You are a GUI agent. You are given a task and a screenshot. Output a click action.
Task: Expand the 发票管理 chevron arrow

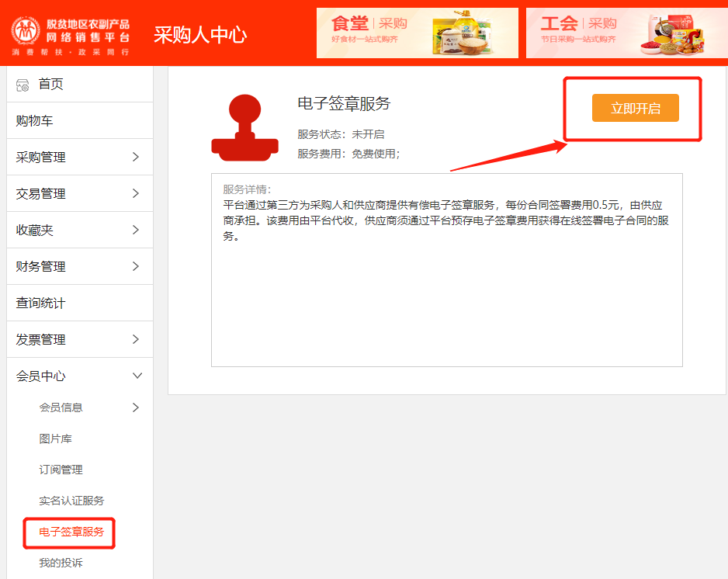[x=136, y=339]
